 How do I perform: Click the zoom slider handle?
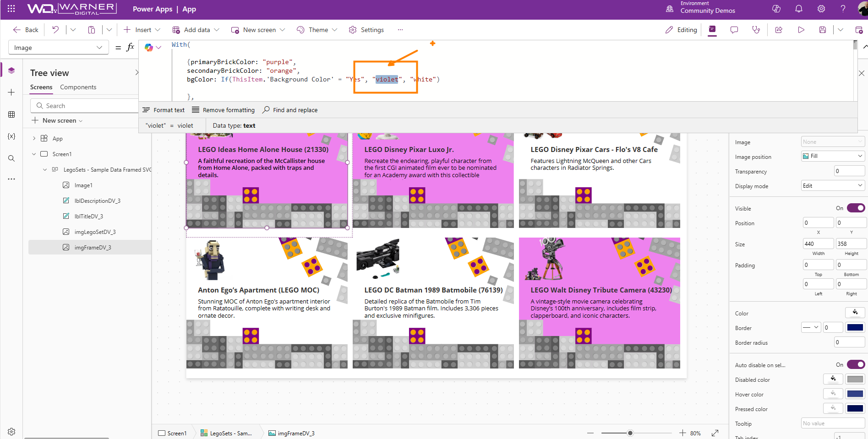click(630, 433)
